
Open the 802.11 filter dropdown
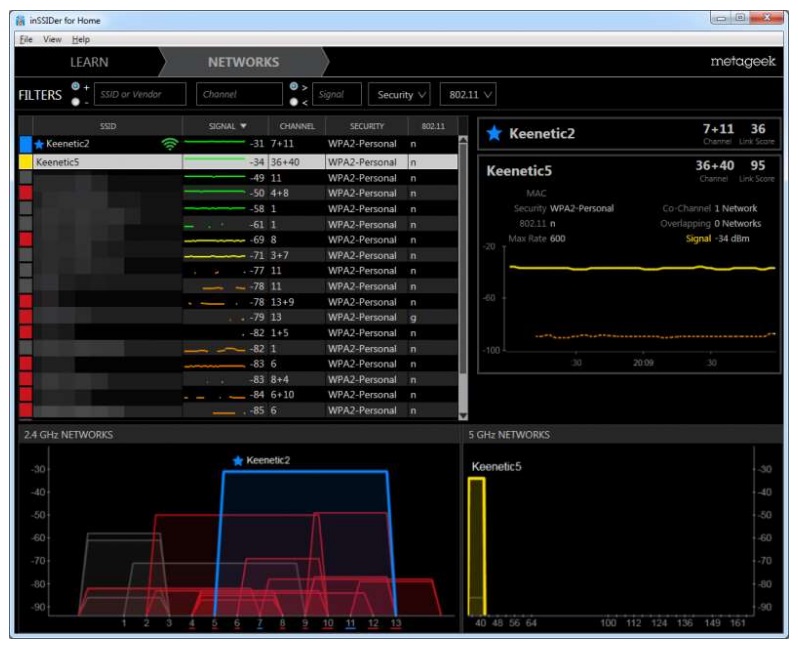468,94
